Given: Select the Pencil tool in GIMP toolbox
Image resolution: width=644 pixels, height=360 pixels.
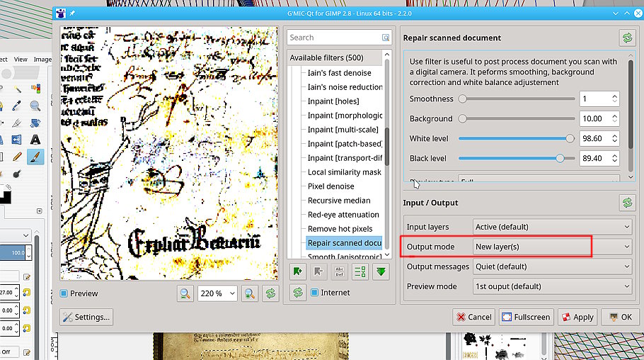Looking at the screenshot, I should pos(17,157).
